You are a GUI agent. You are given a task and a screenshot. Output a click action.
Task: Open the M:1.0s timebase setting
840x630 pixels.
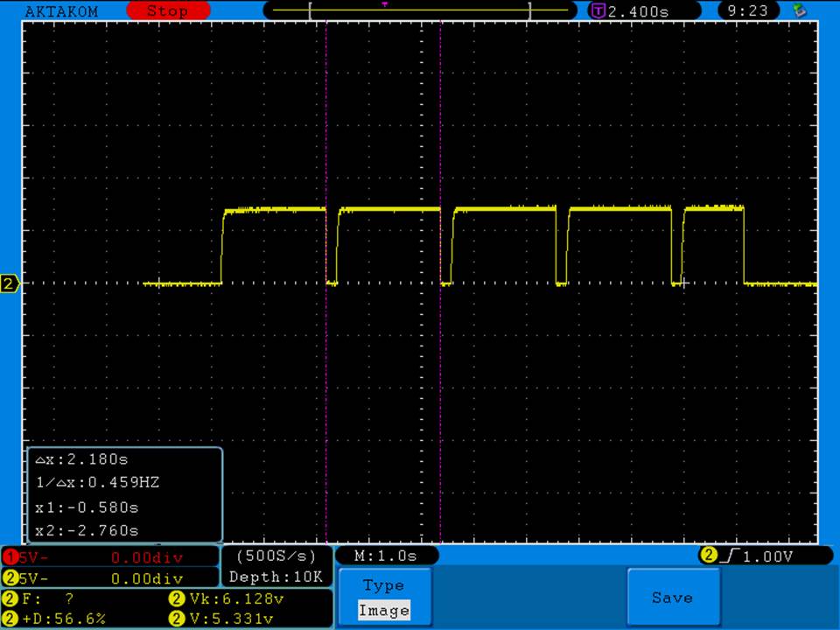pyautogui.click(x=385, y=556)
